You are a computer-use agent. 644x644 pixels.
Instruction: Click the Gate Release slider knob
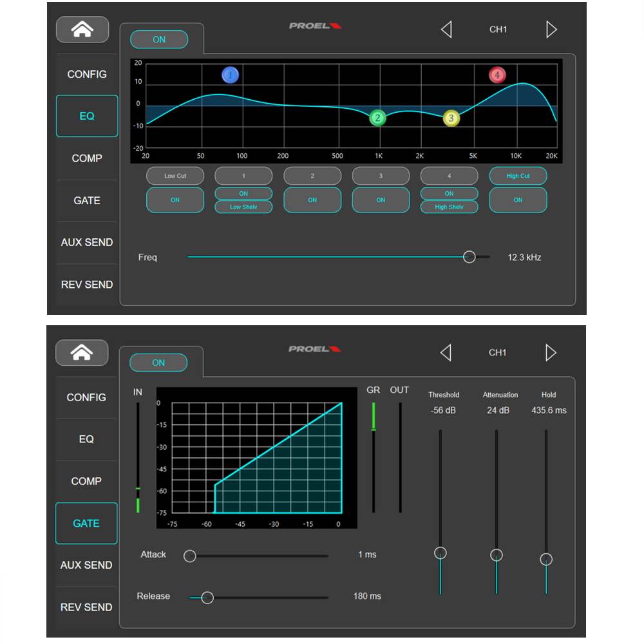pos(207,598)
